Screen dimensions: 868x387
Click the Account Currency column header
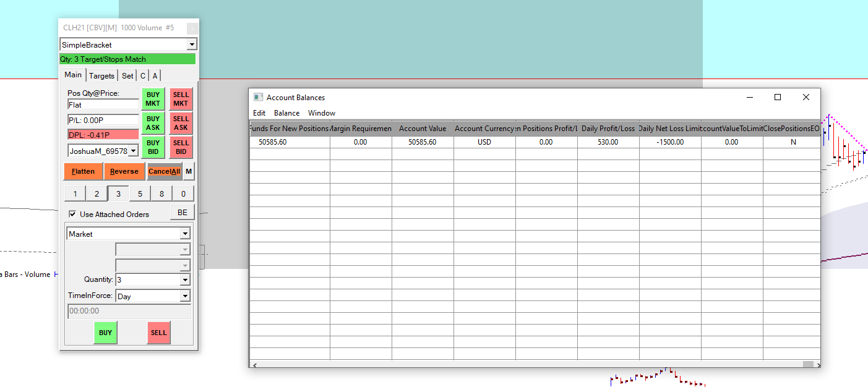coord(484,129)
